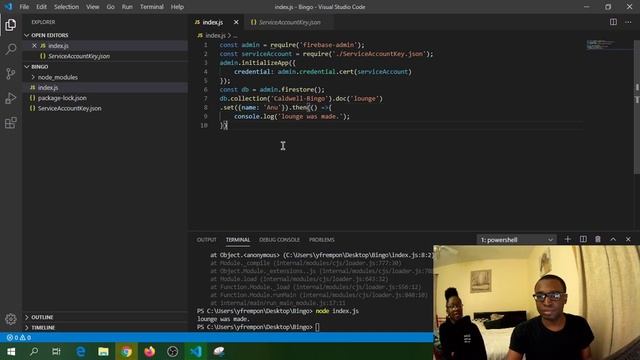Switch to the Output panel tab
Image resolution: width=640 pixels, height=360 pixels.
[207, 240]
